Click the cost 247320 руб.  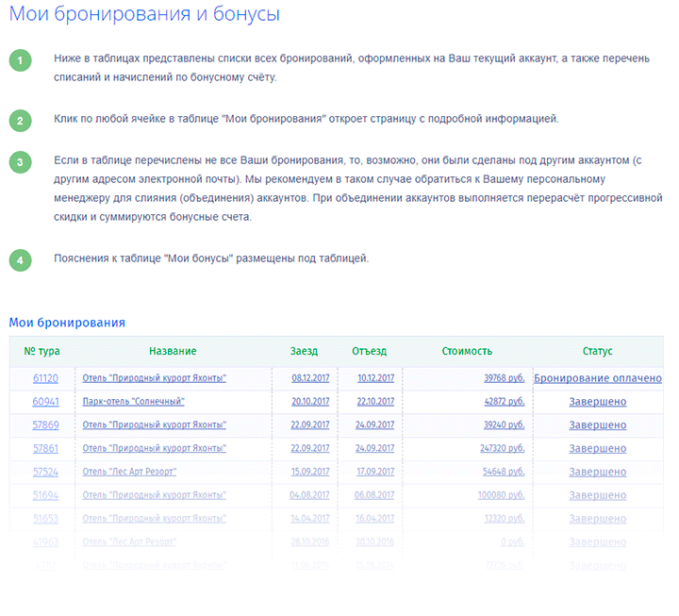point(503,448)
